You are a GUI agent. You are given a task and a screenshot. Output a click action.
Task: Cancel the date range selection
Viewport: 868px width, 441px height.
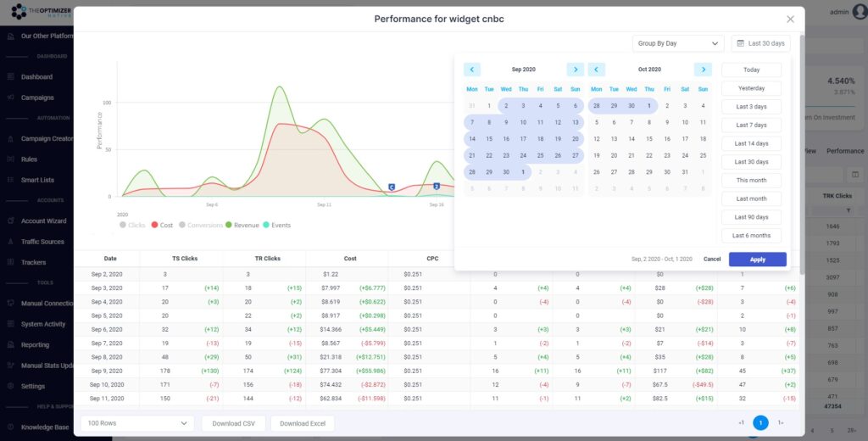point(712,260)
